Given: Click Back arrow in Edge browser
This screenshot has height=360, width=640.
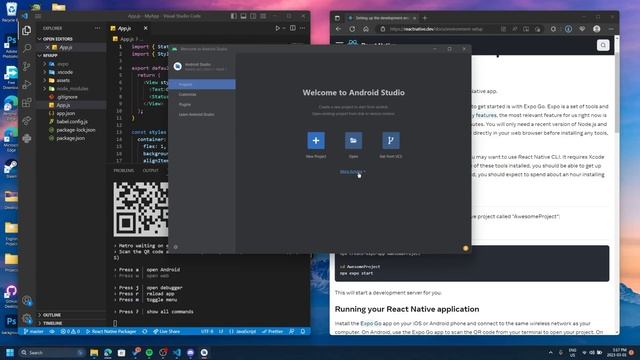Looking at the screenshot, I should click(x=338, y=29).
